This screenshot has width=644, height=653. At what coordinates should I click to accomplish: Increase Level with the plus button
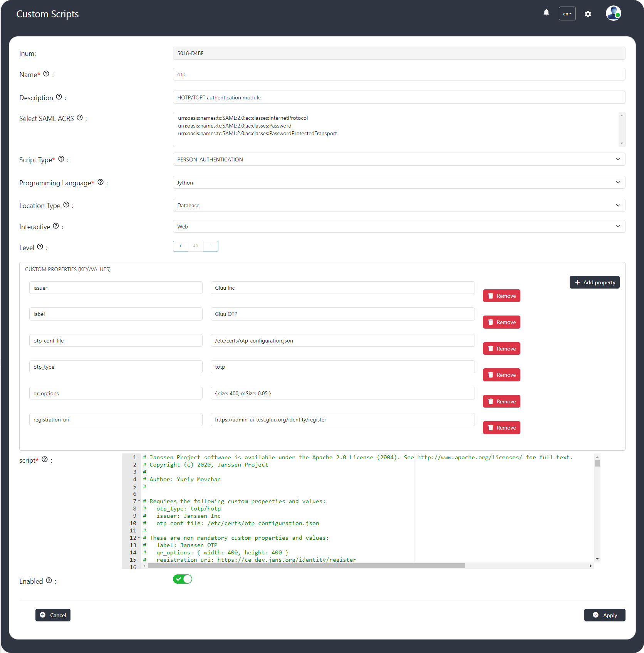(180, 246)
